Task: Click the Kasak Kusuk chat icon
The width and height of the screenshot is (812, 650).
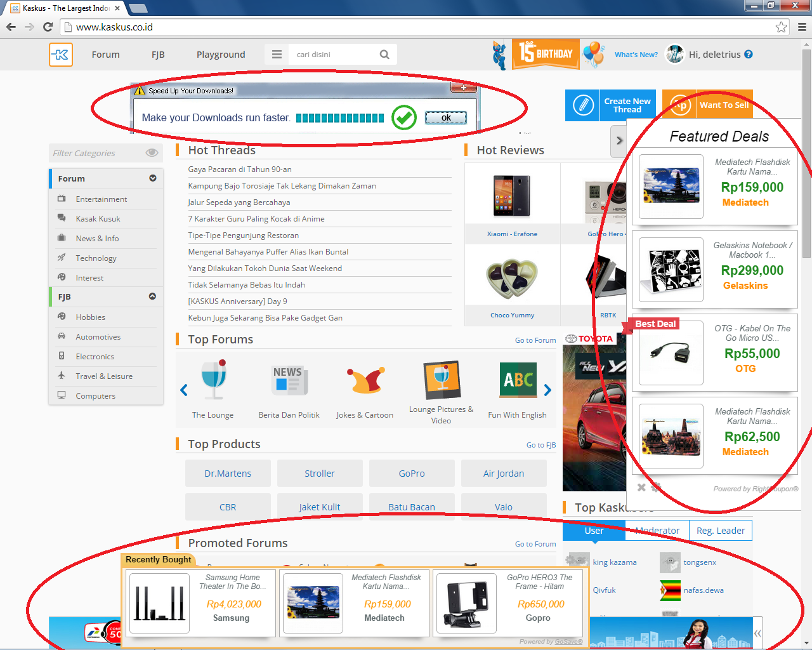Action: (62, 218)
